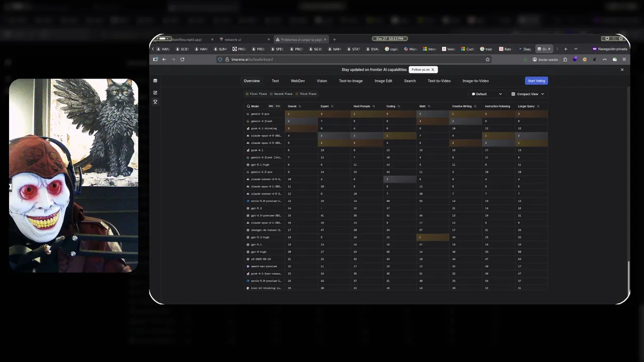
Task: Sort leaderboard by Overall column arrows
Action: (x=300, y=107)
